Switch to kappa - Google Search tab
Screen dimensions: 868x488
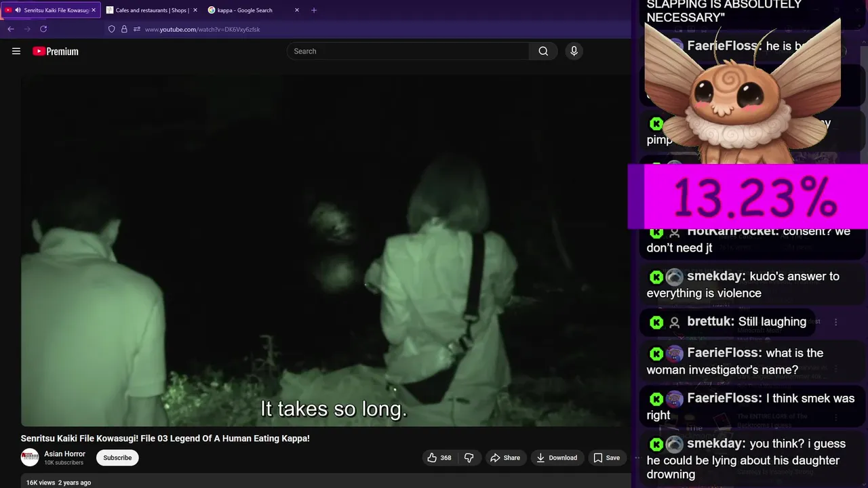(252, 10)
